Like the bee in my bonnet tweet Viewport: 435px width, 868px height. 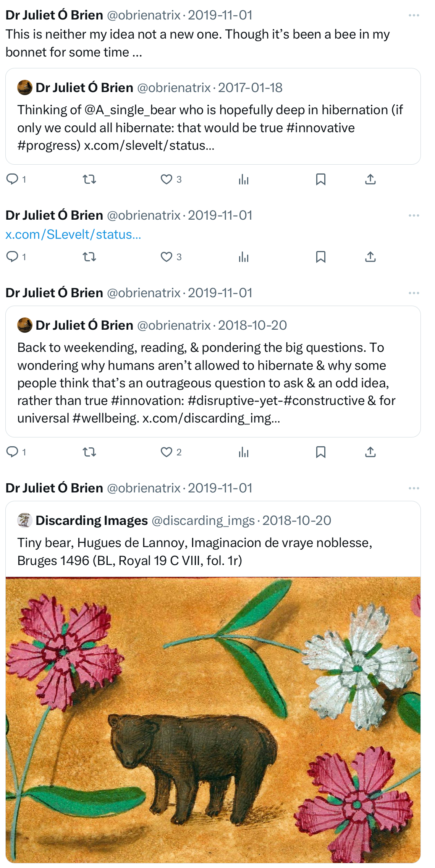(167, 179)
